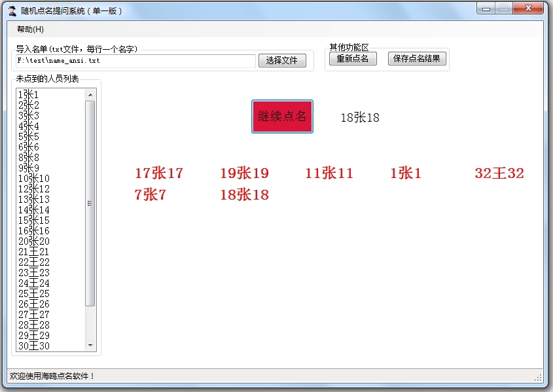Click the red 17张17 result
This screenshot has height=392, width=553.
pyautogui.click(x=159, y=173)
